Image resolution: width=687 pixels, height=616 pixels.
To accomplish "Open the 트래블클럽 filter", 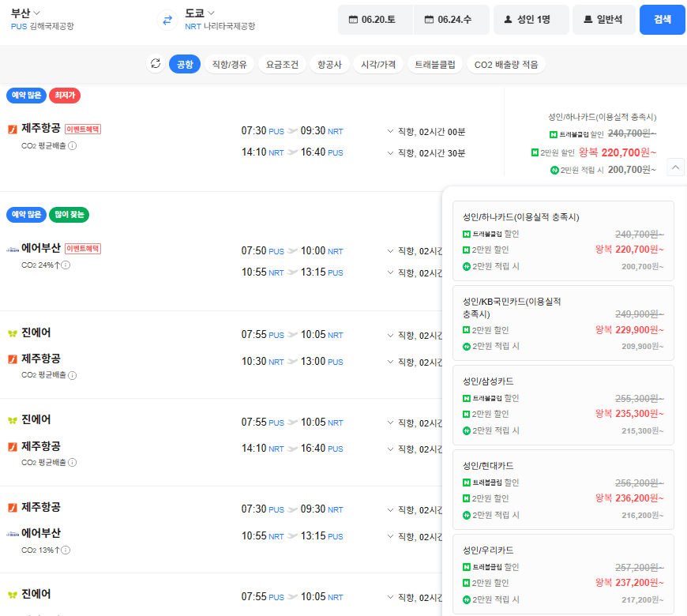I will click(x=435, y=65).
